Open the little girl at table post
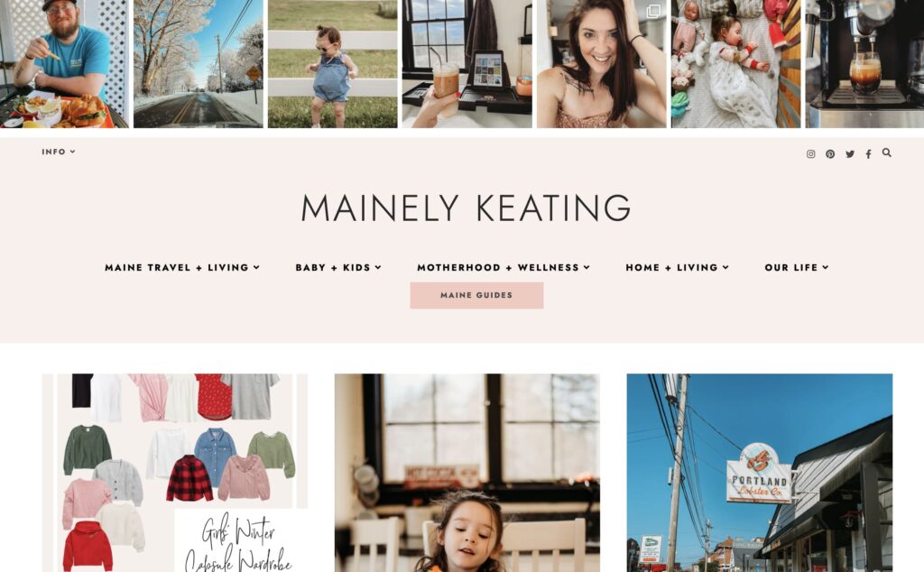 (x=467, y=473)
